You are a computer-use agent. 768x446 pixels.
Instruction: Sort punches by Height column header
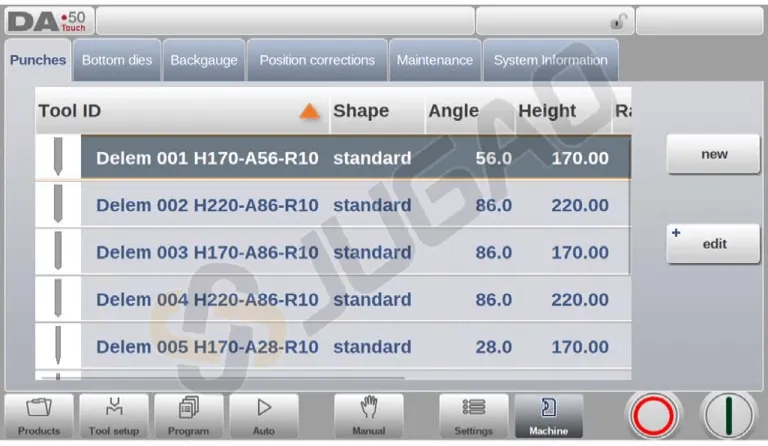point(547,111)
